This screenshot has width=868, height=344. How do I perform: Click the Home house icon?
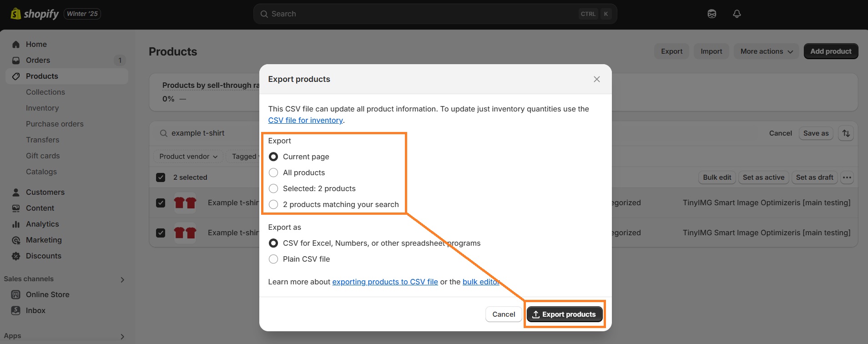pos(16,44)
